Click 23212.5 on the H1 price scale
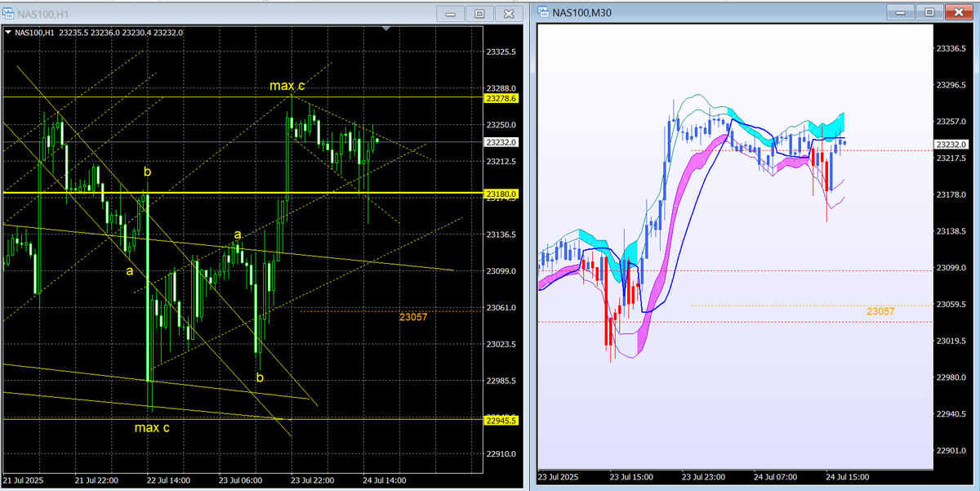Image resolution: width=980 pixels, height=491 pixels. tap(501, 162)
